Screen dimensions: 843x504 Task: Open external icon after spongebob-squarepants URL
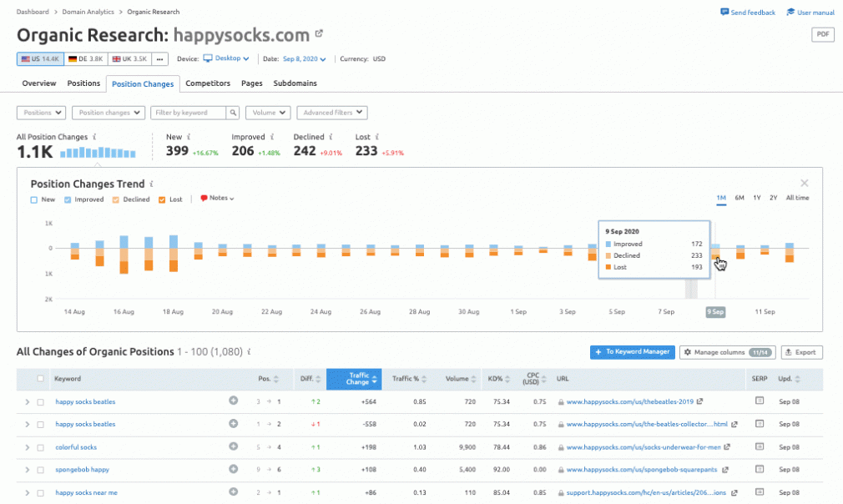click(724, 470)
